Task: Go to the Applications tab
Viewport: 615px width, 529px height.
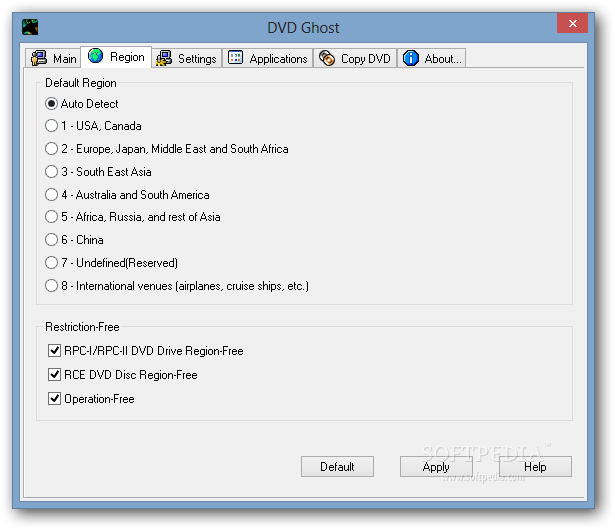Action: (x=267, y=58)
